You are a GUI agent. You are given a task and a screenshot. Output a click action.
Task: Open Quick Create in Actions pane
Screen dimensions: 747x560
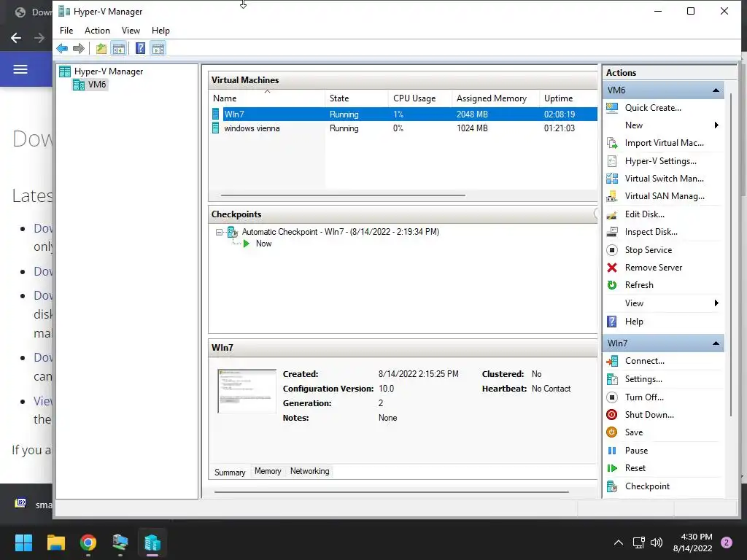653,108
